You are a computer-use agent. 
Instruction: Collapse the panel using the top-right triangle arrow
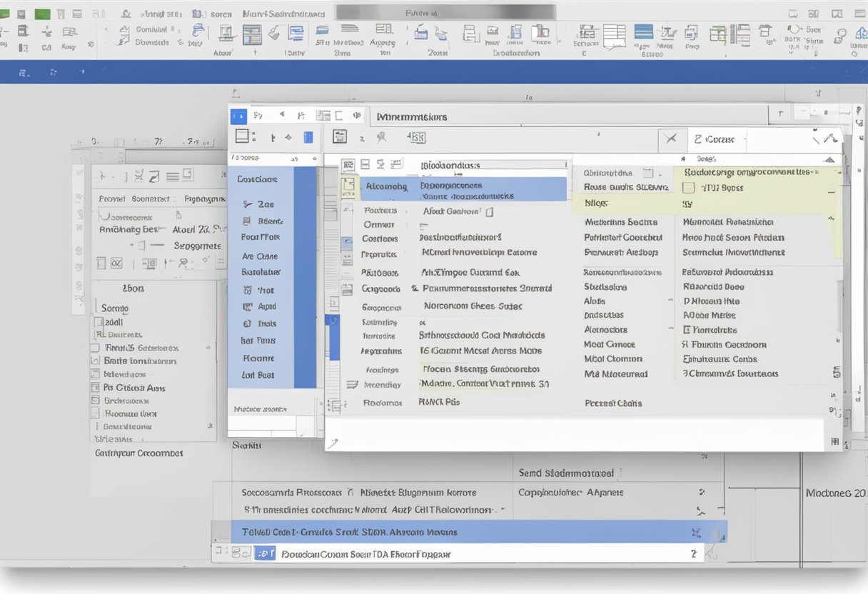point(828,160)
